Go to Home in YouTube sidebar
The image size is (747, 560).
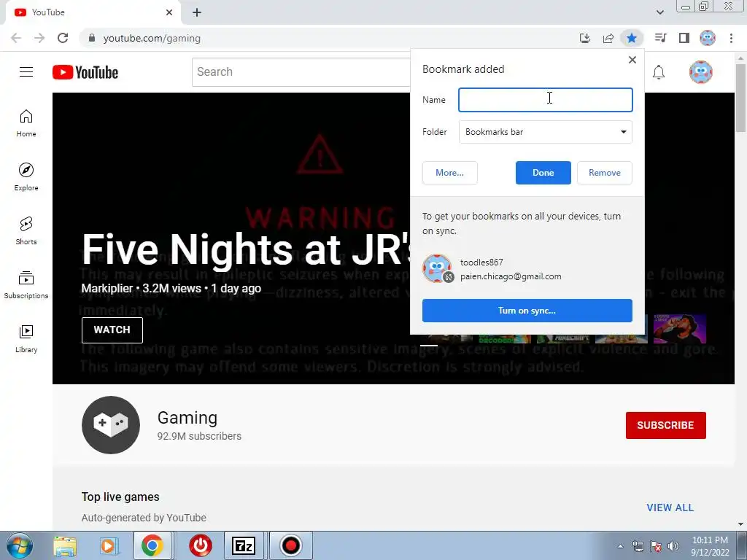click(x=26, y=123)
